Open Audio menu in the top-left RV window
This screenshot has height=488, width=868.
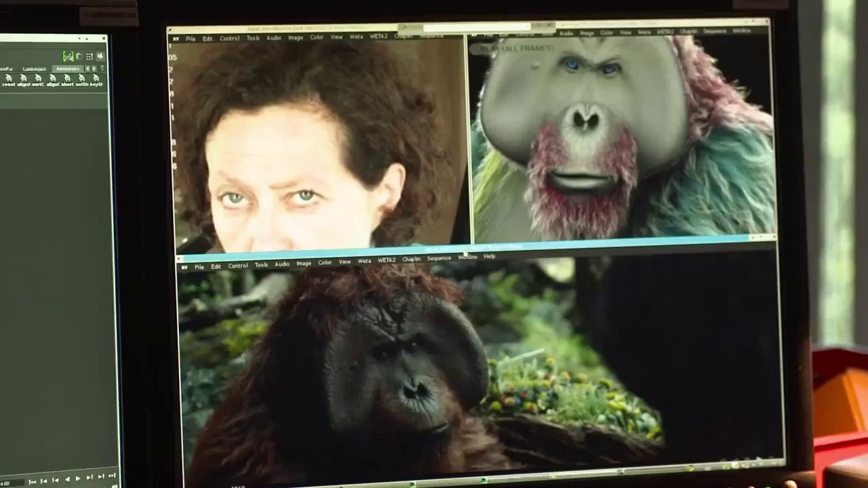click(x=274, y=38)
